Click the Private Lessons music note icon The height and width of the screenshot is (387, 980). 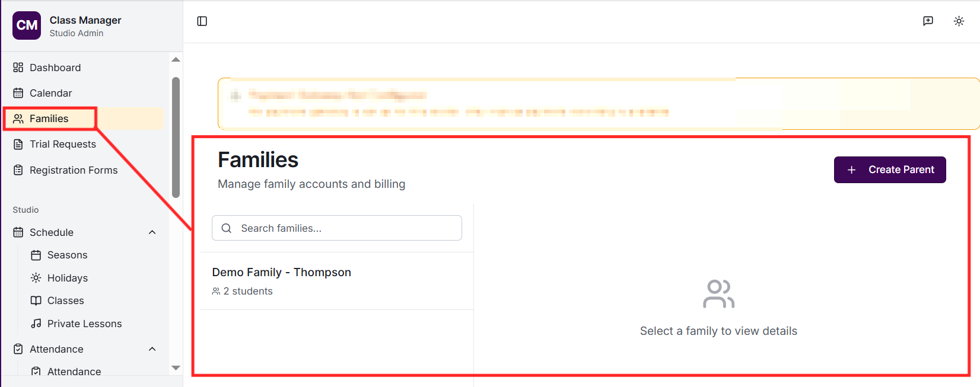click(x=36, y=324)
